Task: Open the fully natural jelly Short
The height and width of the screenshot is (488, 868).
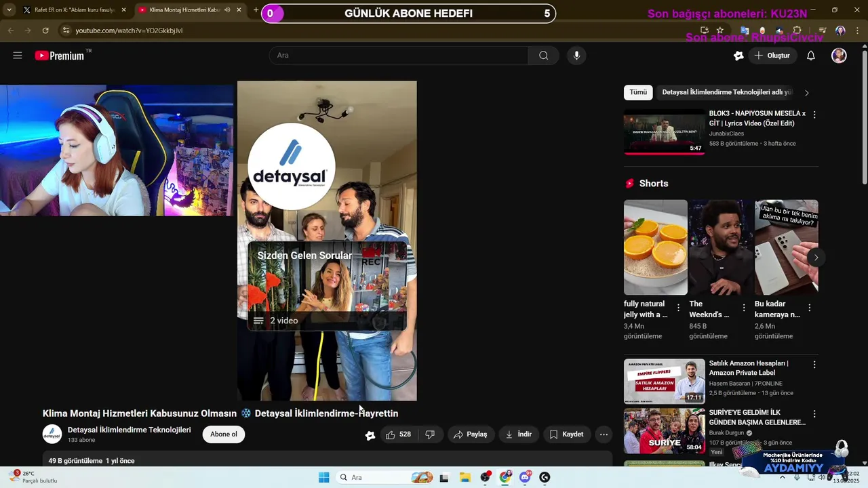Action: point(655,247)
